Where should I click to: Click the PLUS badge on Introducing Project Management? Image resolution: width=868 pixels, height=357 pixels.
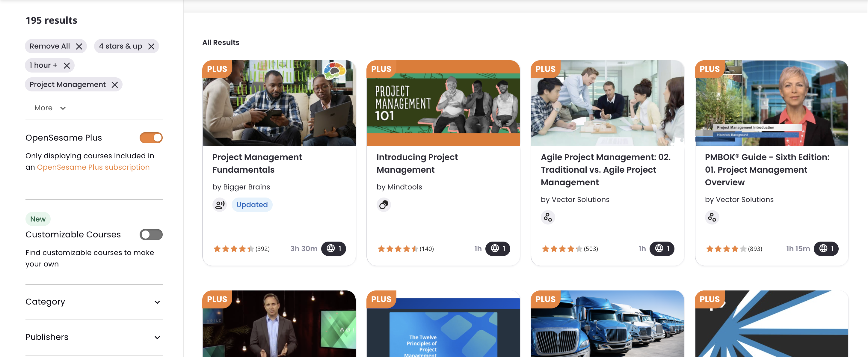click(381, 69)
